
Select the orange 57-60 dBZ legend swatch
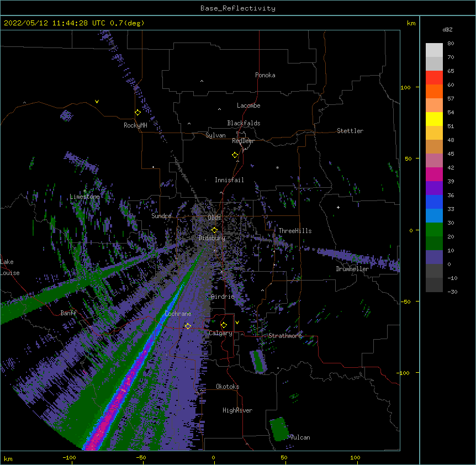pos(434,91)
